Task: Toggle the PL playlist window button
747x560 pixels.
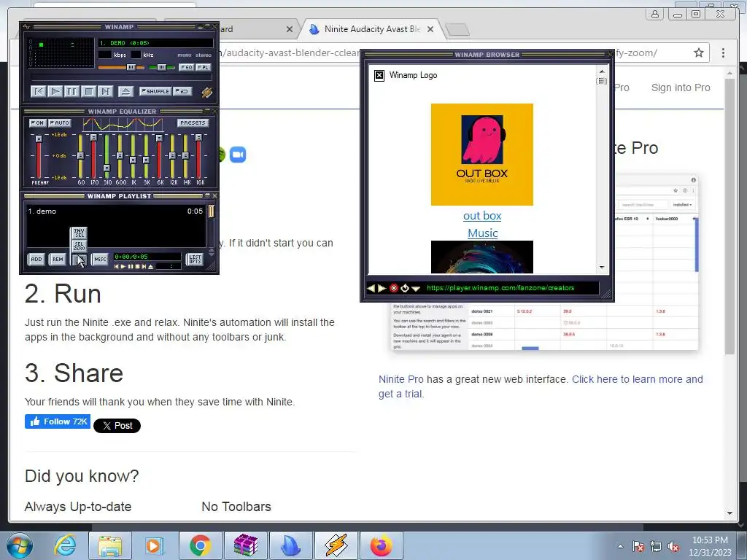Action: coord(204,67)
